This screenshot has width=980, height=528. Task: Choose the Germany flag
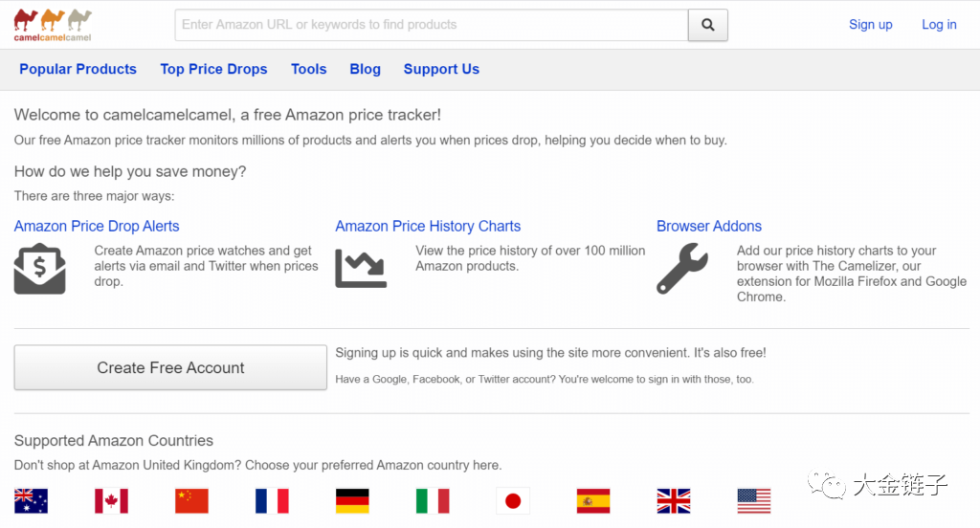pyautogui.click(x=352, y=500)
